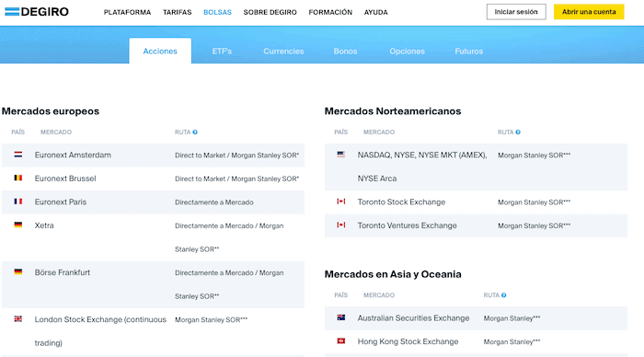
Task: Click the Abrir una cuenta button
Action: (589, 12)
